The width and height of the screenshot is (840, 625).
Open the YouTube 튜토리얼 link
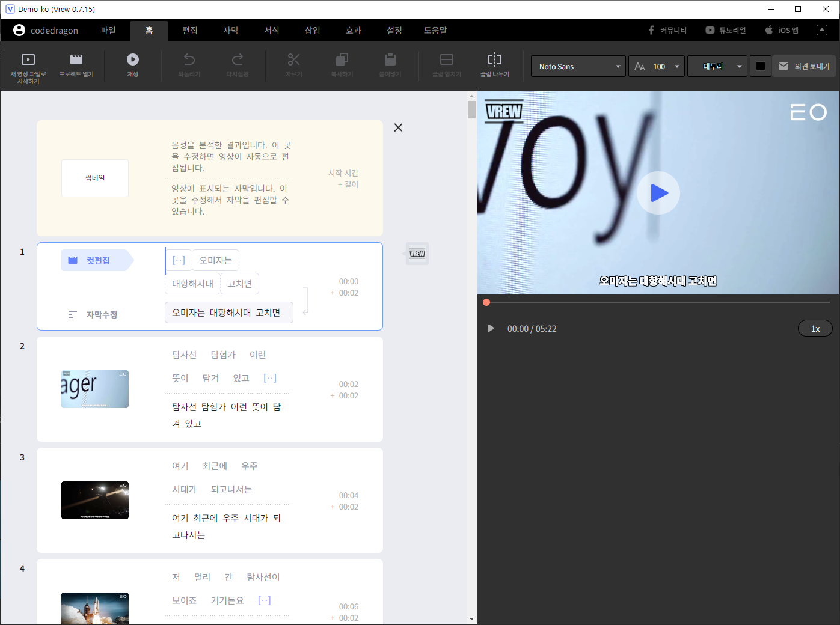click(726, 30)
